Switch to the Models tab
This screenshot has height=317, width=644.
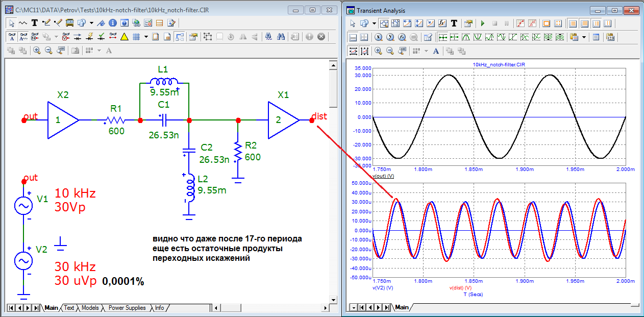click(90, 308)
